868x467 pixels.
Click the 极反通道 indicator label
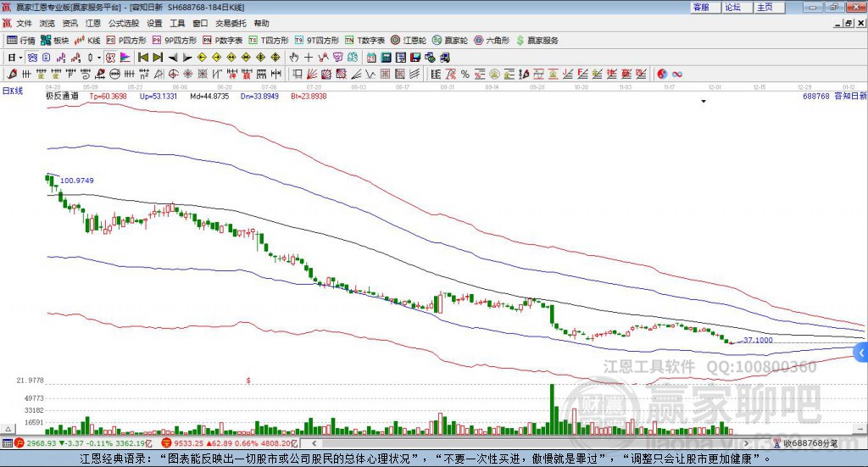[x=62, y=96]
